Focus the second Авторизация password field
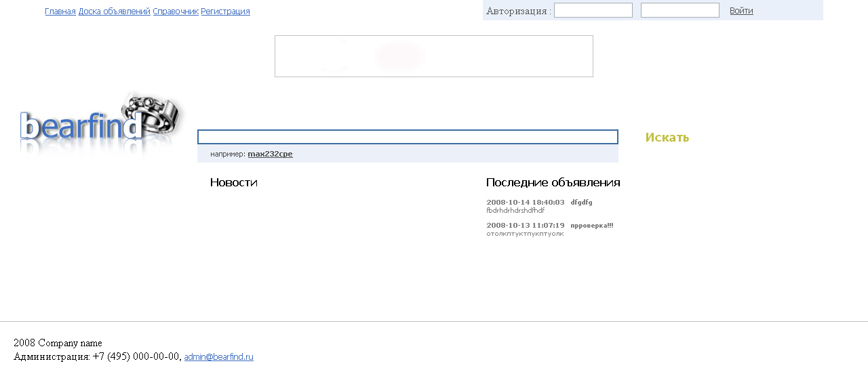The width and height of the screenshot is (868, 372). pos(680,10)
